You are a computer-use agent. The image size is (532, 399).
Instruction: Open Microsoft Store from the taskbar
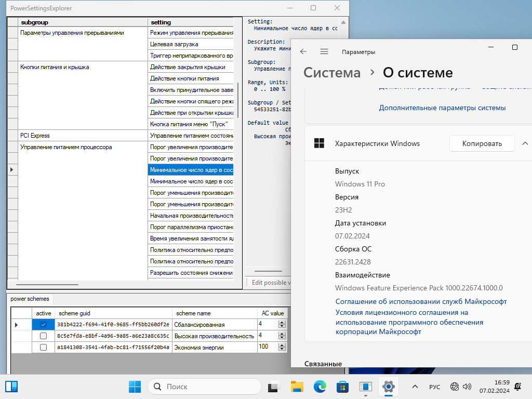point(343,387)
